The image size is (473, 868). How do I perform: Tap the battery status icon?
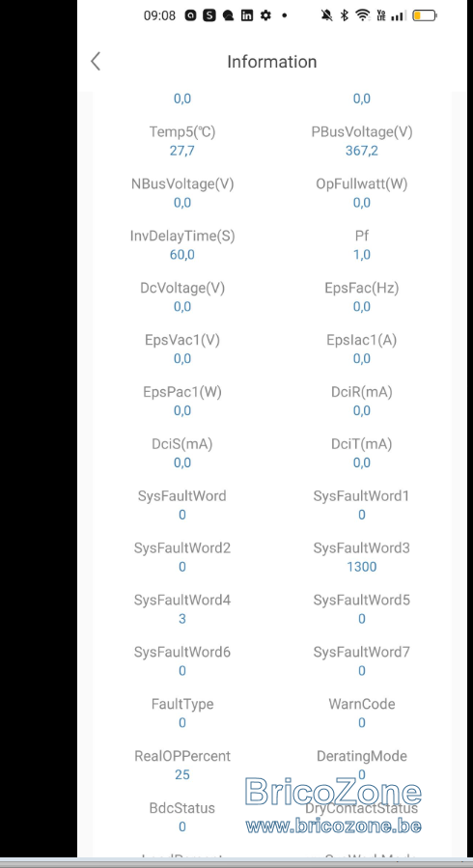point(425,15)
